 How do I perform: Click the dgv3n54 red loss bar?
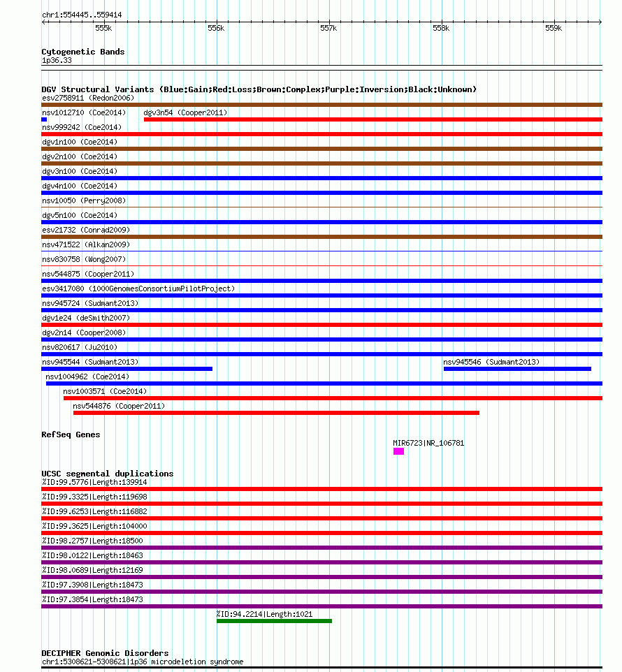(373, 119)
